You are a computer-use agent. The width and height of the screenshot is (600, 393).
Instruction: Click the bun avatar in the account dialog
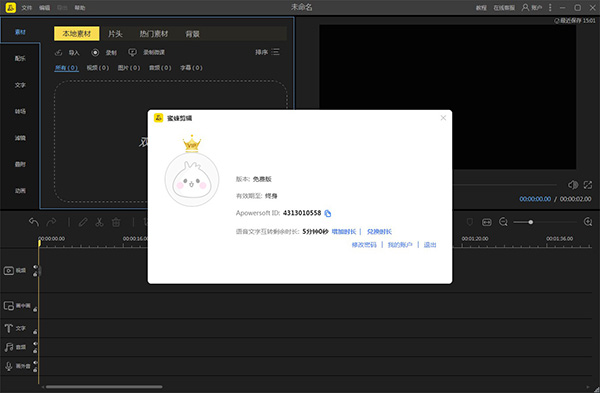[x=192, y=180]
